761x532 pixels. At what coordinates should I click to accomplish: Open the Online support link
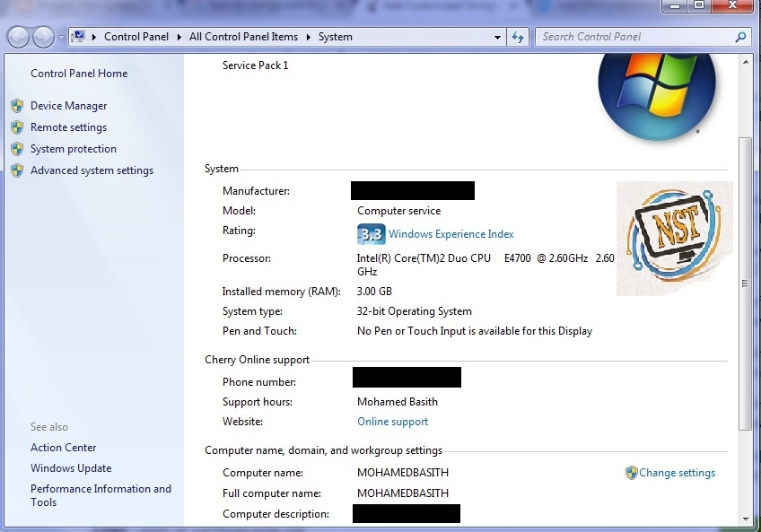[x=392, y=421]
